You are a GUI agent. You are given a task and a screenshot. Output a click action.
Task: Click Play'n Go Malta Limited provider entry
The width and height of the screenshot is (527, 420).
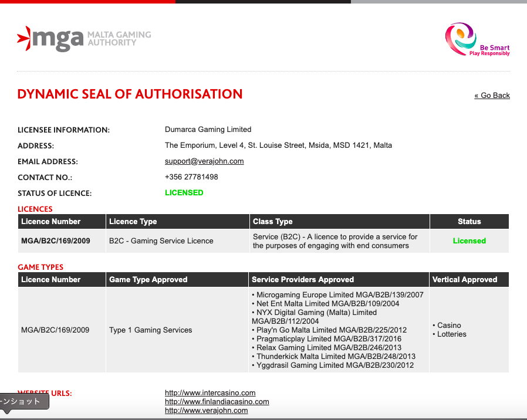pyautogui.click(x=329, y=330)
